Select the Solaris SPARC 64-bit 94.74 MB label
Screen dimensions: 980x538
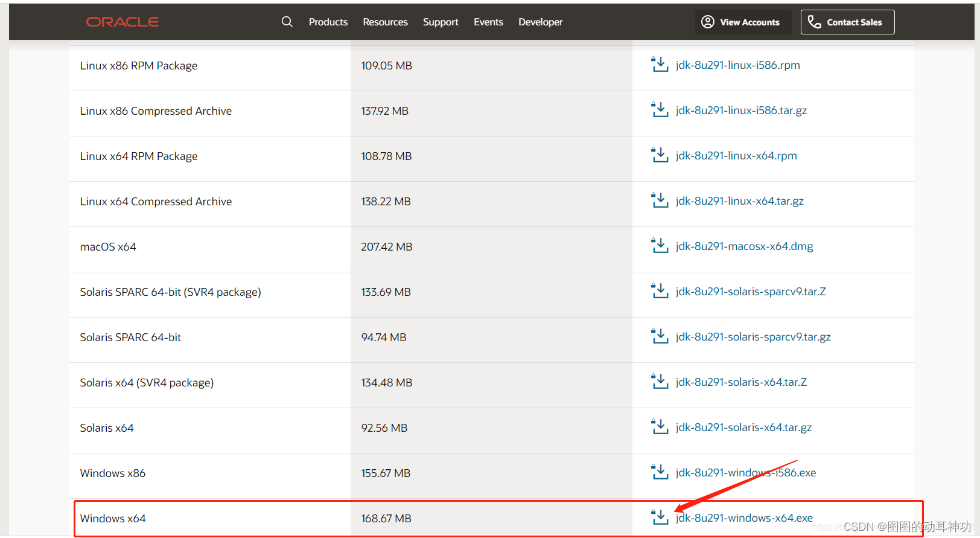pyautogui.click(x=130, y=338)
